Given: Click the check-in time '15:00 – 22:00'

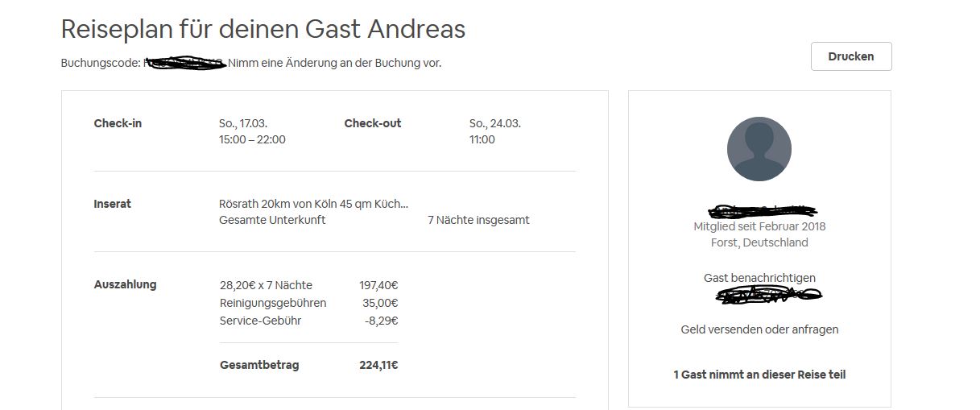Looking at the screenshot, I should (x=252, y=139).
